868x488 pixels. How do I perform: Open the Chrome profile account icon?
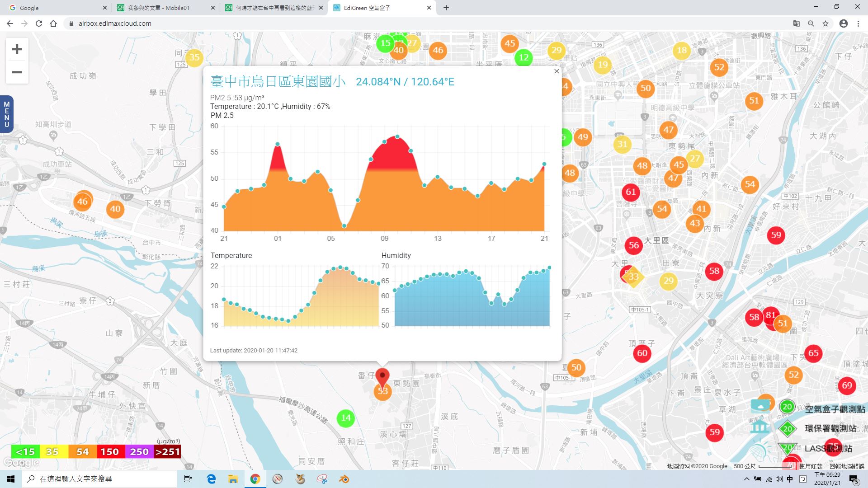(x=843, y=23)
